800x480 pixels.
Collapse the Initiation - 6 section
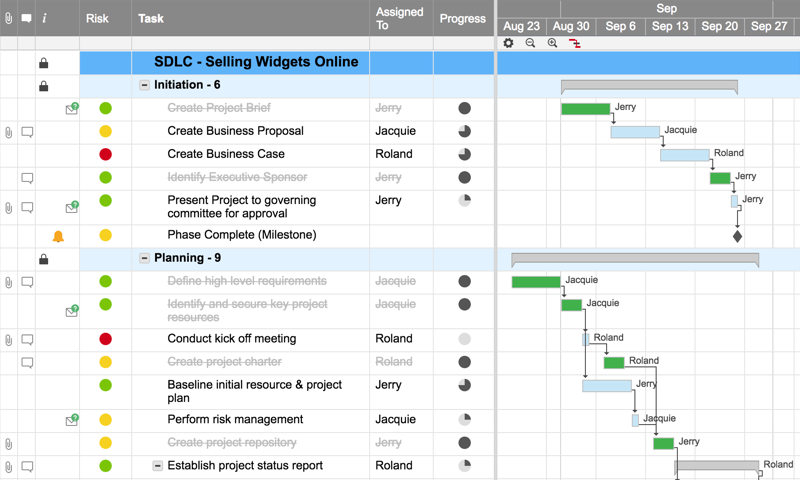(144, 86)
